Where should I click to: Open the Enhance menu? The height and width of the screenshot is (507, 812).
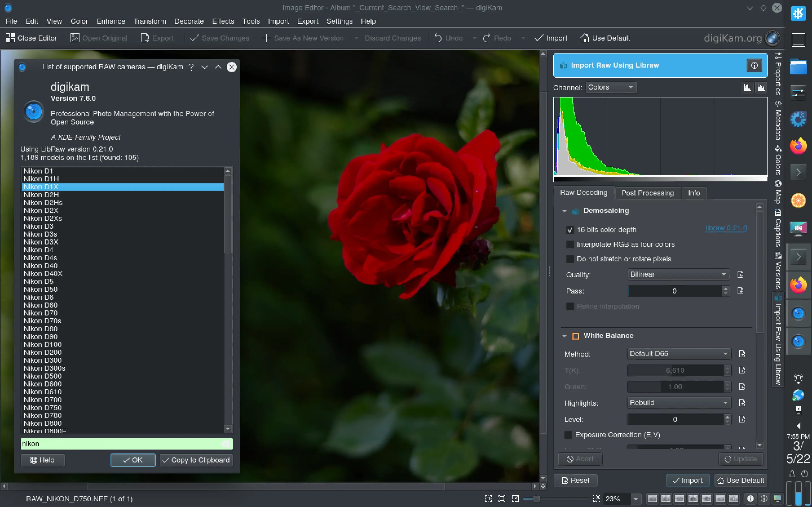[x=111, y=21]
